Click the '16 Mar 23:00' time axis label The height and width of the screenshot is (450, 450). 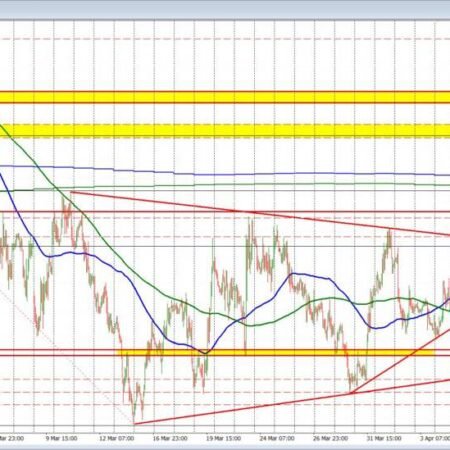coord(170,438)
